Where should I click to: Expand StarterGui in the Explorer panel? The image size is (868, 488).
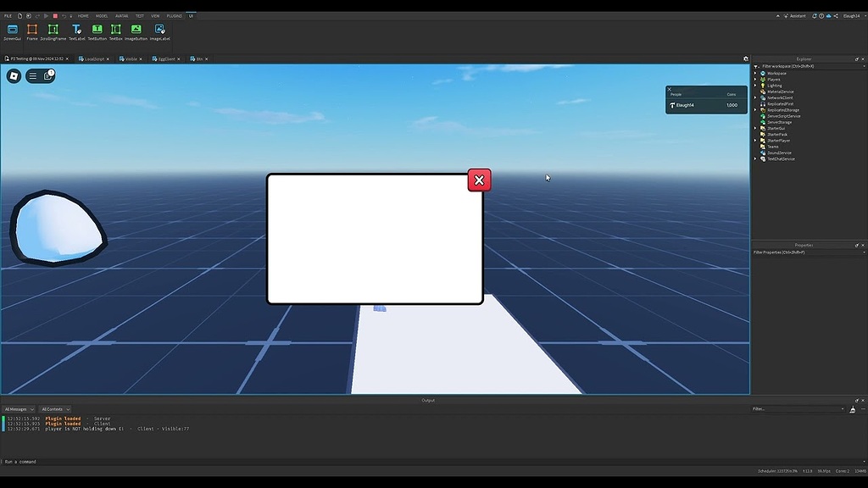click(x=755, y=128)
